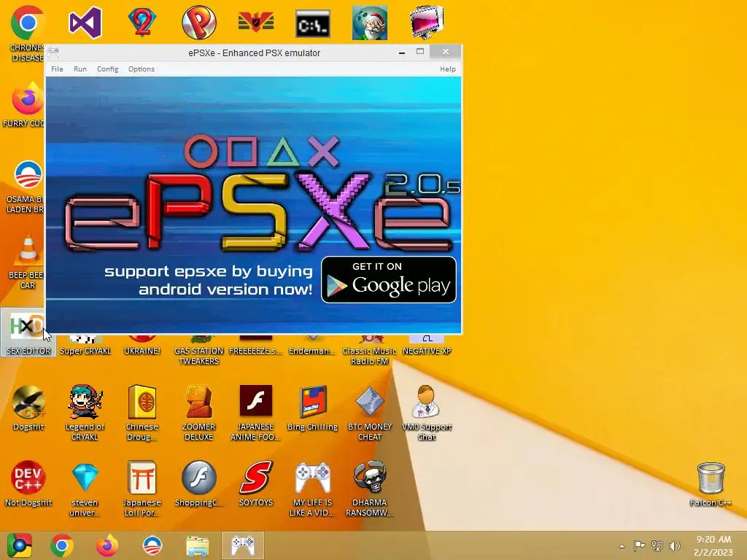
Task: Open the Santa elf bubble desktop icon
Action: coord(370,23)
